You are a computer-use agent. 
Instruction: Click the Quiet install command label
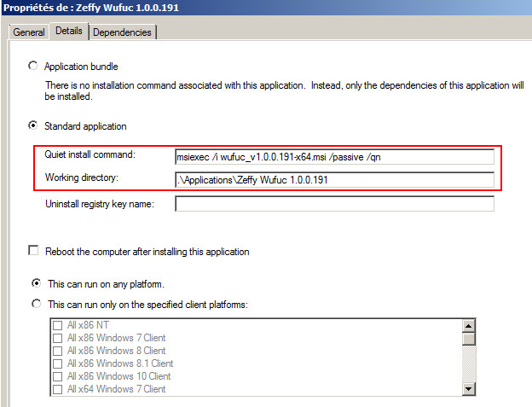tap(90, 154)
